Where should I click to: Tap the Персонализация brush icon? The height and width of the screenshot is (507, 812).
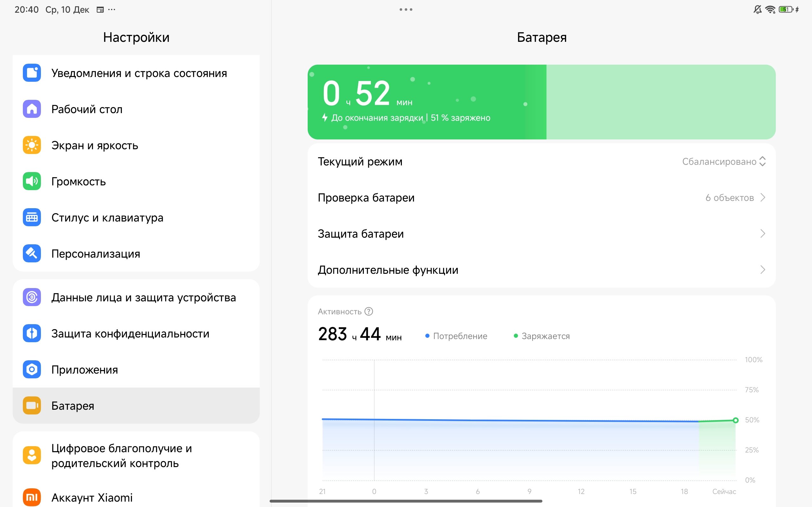[x=32, y=253]
